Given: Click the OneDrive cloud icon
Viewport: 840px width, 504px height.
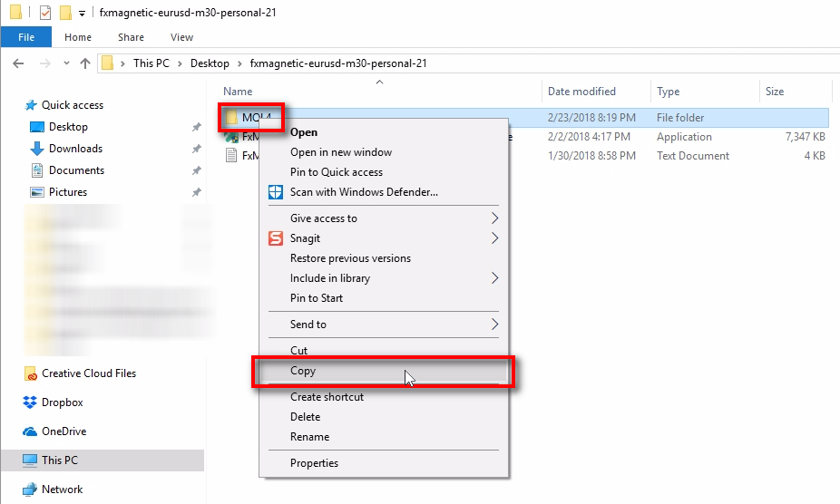Looking at the screenshot, I should click(x=30, y=431).
